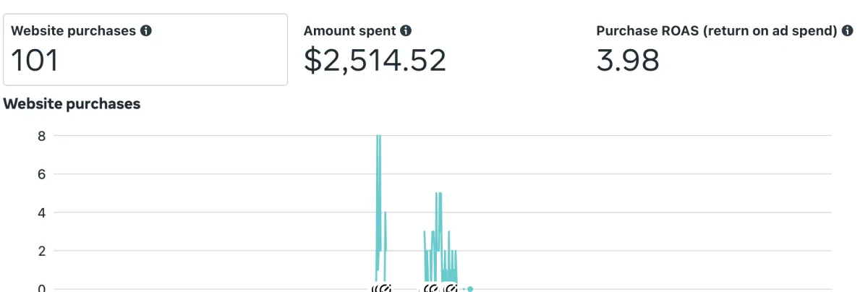Open the Amount spent info tooltip icon

(406, 31)
